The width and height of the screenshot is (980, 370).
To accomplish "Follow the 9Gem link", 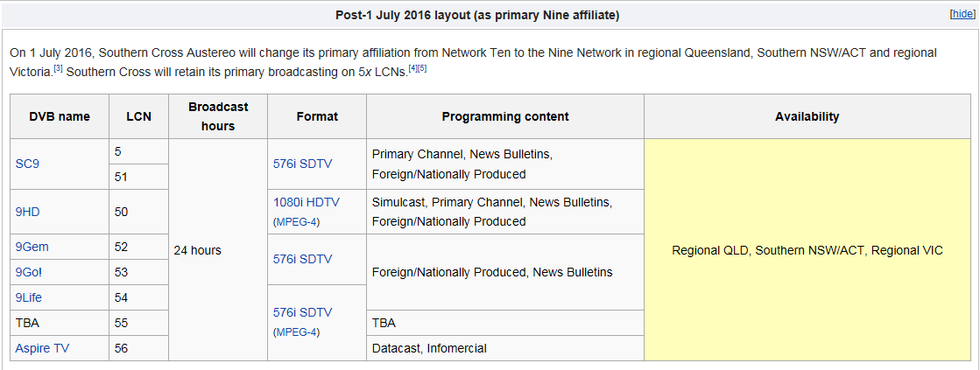I will 32,247.
